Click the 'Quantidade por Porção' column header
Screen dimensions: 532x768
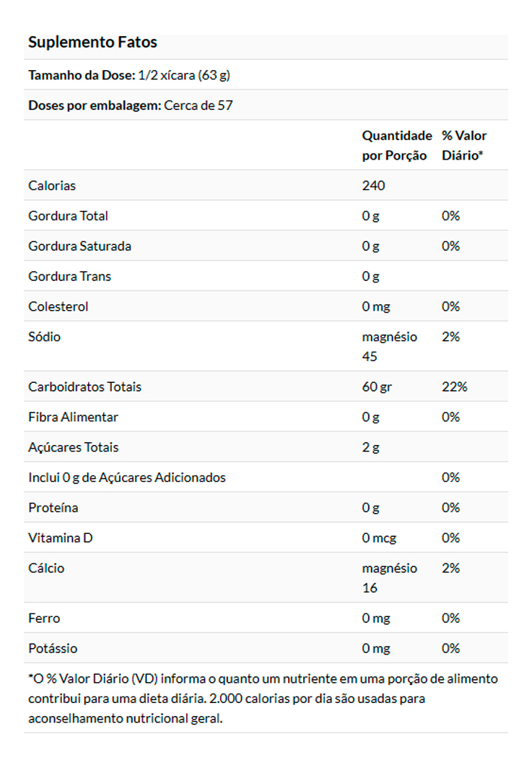click(396, 145)
